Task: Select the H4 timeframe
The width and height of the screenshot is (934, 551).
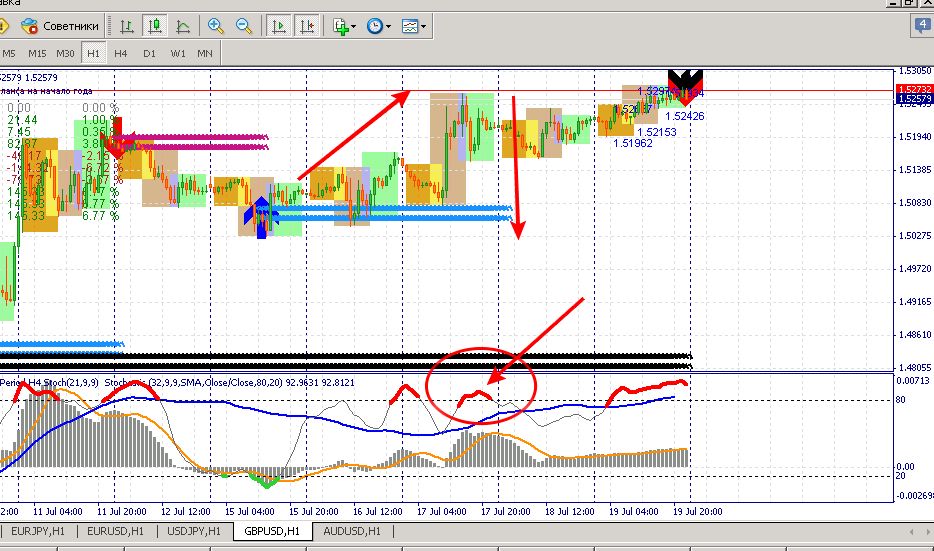Action: click(x=120, y=54)
